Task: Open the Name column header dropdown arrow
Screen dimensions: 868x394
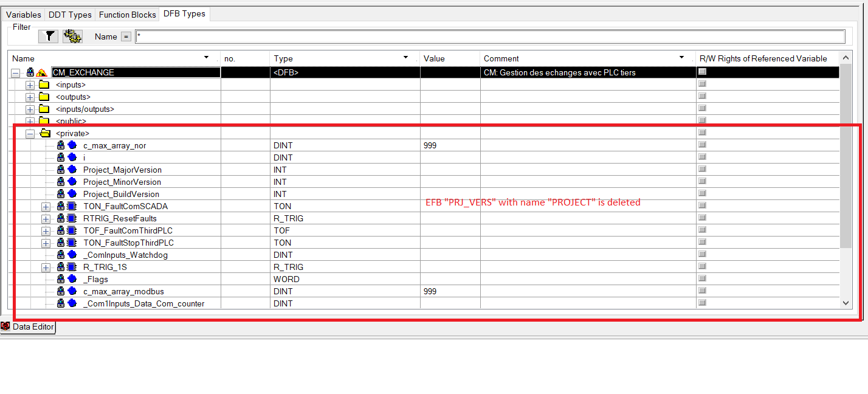Action: [207, 58]
